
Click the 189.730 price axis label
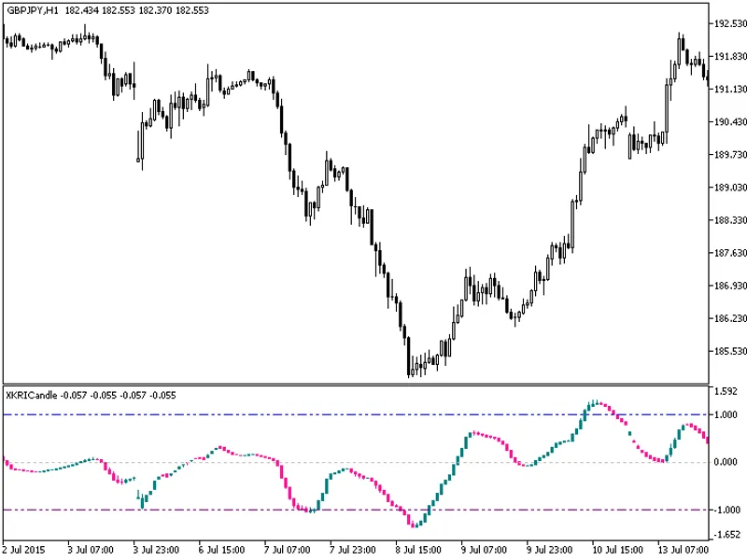730,155
